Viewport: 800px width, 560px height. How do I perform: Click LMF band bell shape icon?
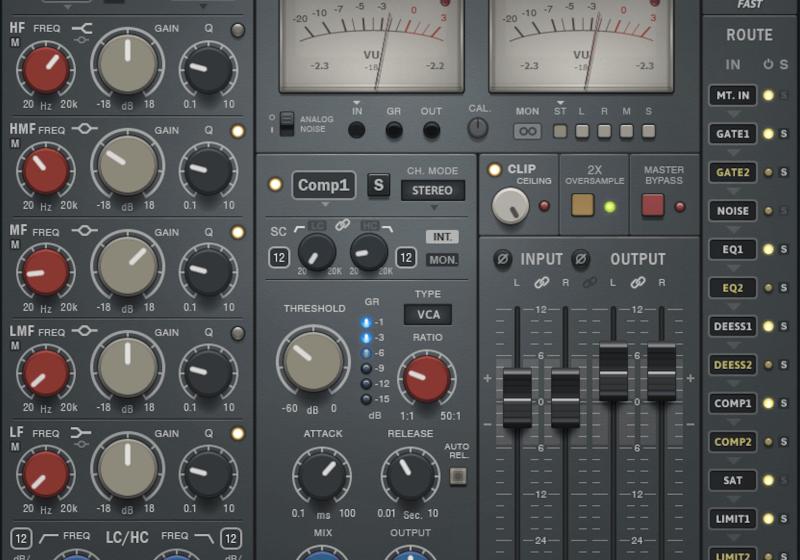84,331
